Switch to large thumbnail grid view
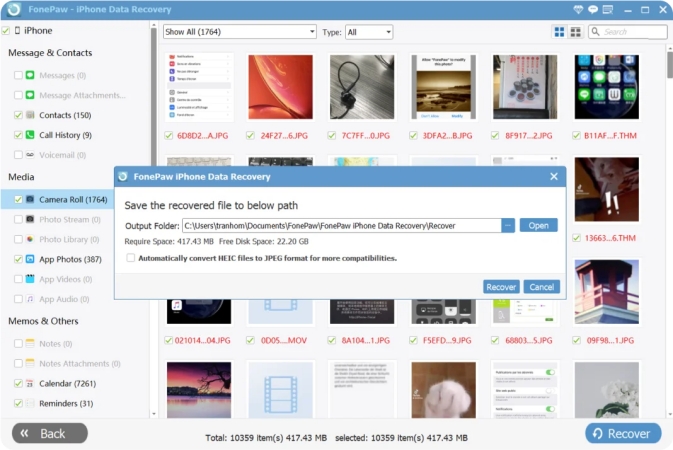673x450 pixels. coord(559,32)
